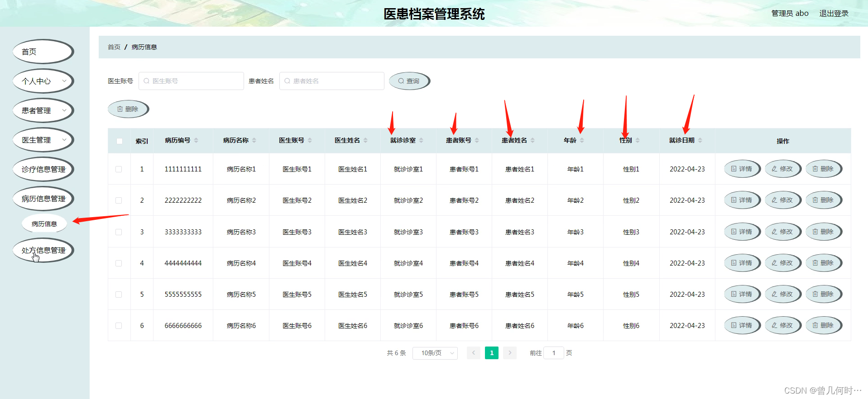The height and width of the screenshot is (399, 868).
Task: Toggle the select-all checkbox in table header
Action: 120,141
